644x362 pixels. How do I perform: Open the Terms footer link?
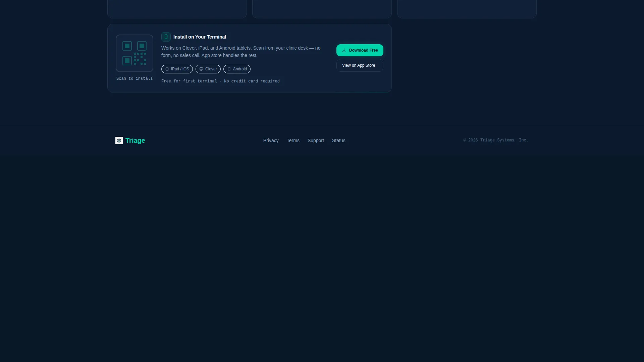[293, 140]
